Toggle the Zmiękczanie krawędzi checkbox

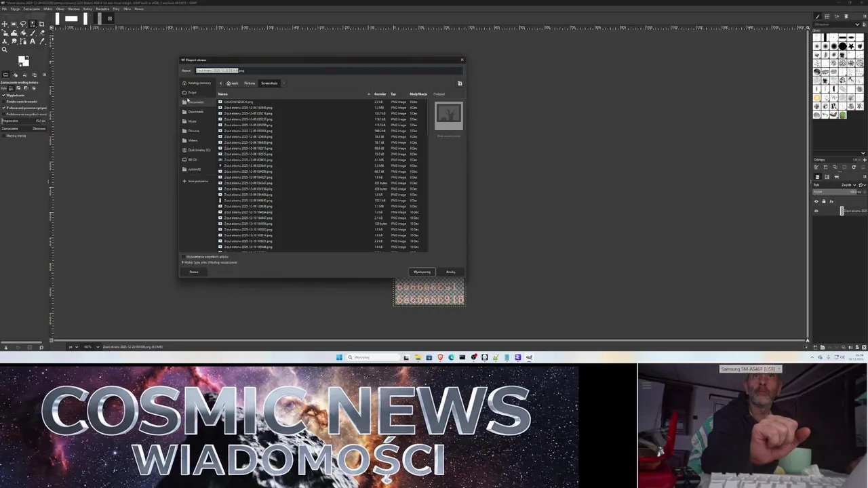pos(4,102)
